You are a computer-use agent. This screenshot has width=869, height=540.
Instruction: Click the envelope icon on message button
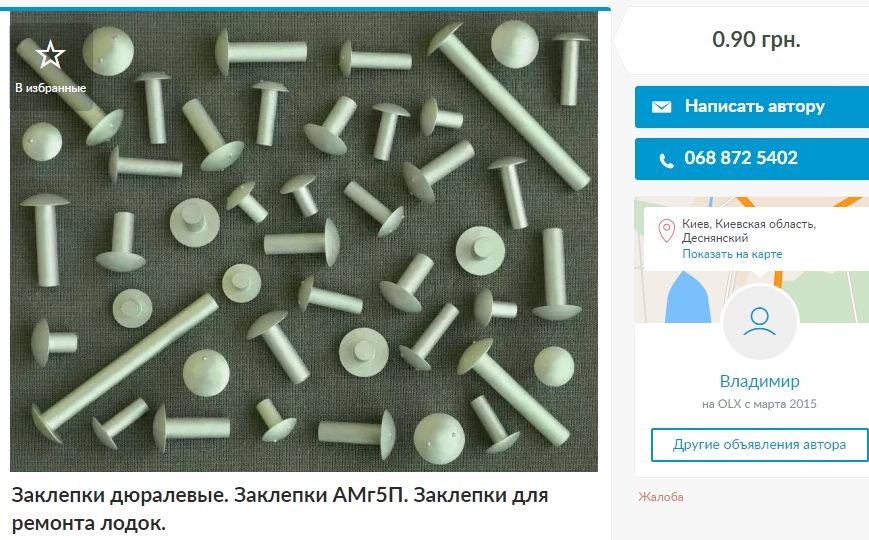(661, 106)
